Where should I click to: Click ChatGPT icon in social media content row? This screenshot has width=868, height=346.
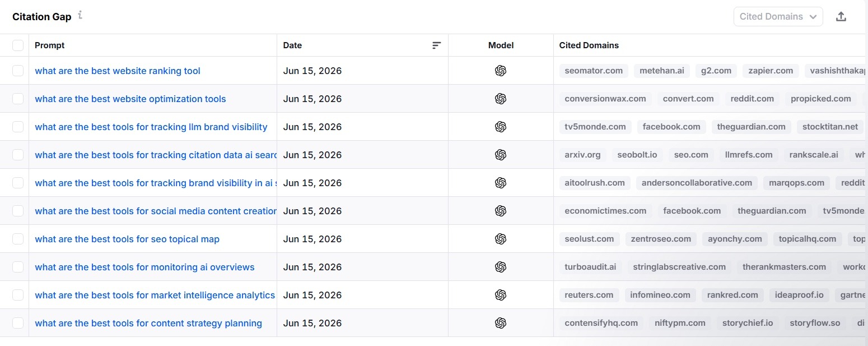coord(501,211)
